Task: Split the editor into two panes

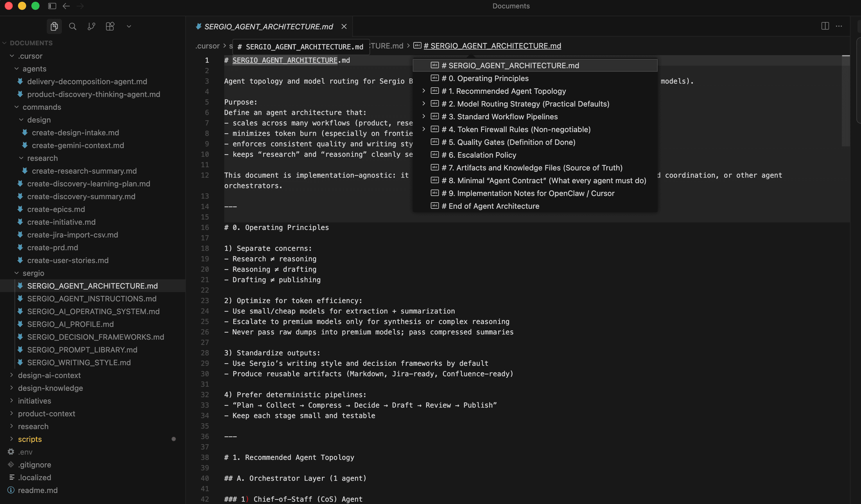Action: coord(825,26)
